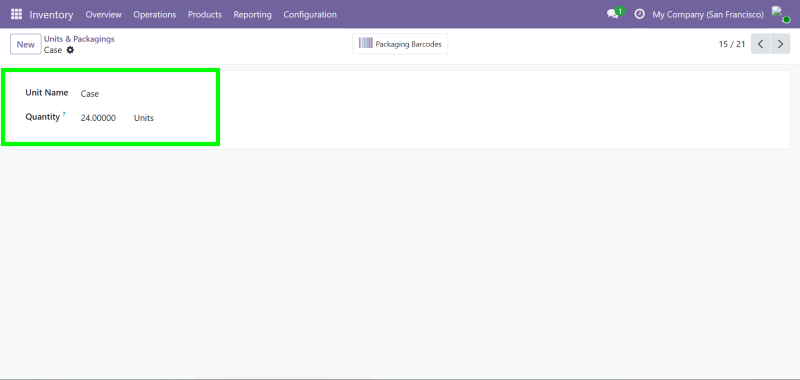Click the 15 / 21 pager counter

(x=732, y=44)
